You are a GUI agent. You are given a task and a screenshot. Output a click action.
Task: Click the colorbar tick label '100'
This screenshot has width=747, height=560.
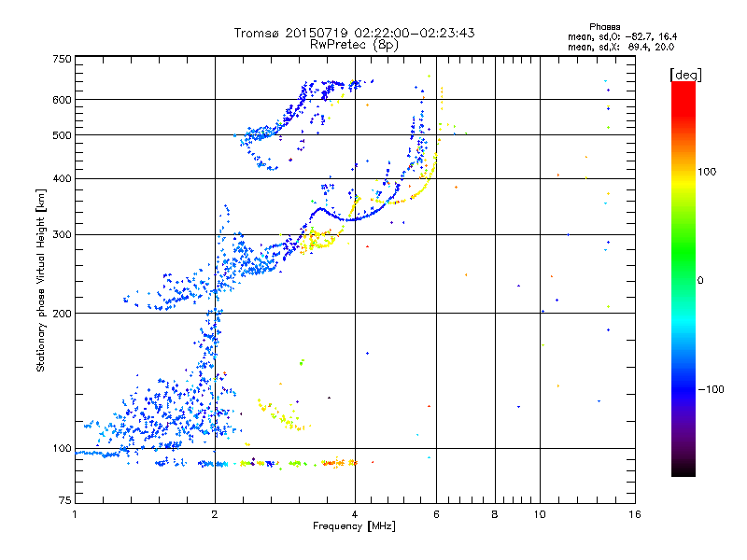pyautogui.click(x=707, y=172)
